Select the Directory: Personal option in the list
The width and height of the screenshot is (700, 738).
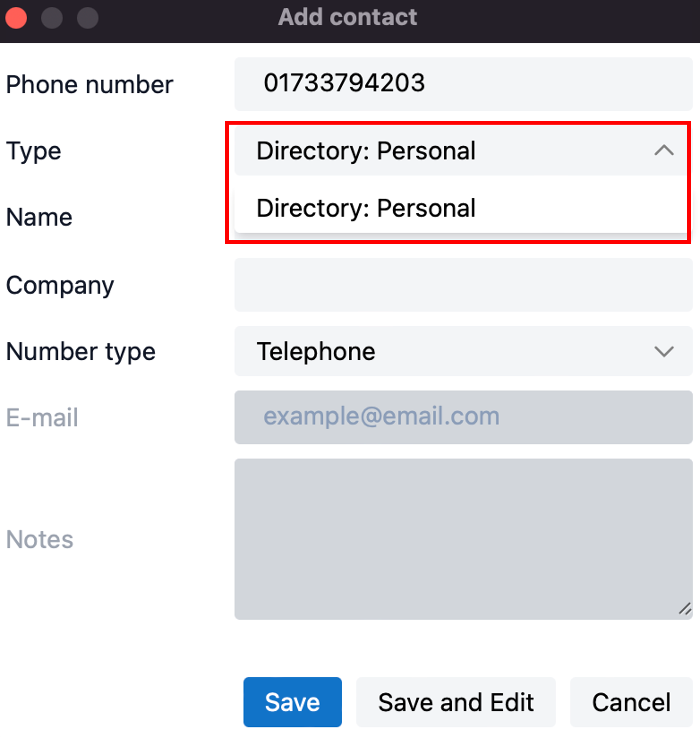pyautogui.click(x=461, y=207)
